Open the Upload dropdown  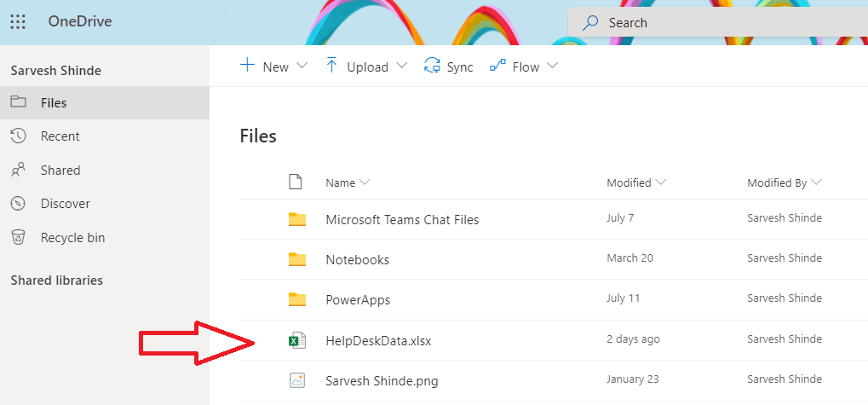coord(367,67)
